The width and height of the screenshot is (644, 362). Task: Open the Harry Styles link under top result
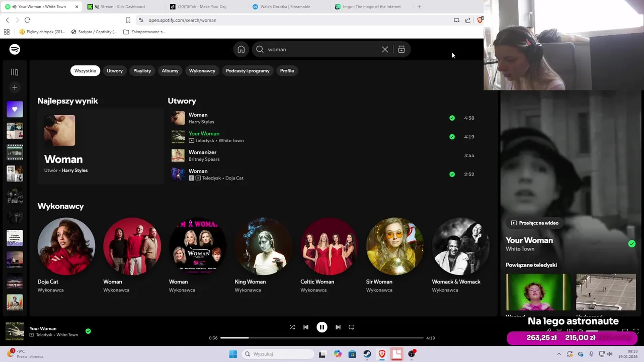74,170
